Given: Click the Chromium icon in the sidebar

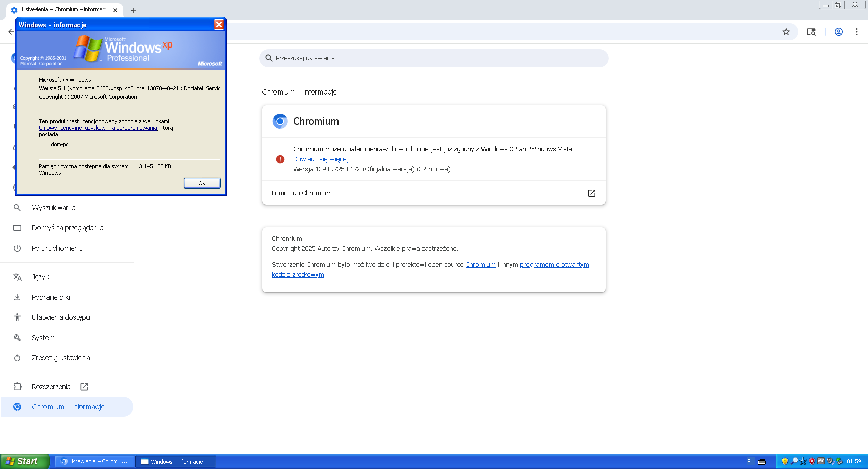Looking at the screenshot, I should pos(17,407).
